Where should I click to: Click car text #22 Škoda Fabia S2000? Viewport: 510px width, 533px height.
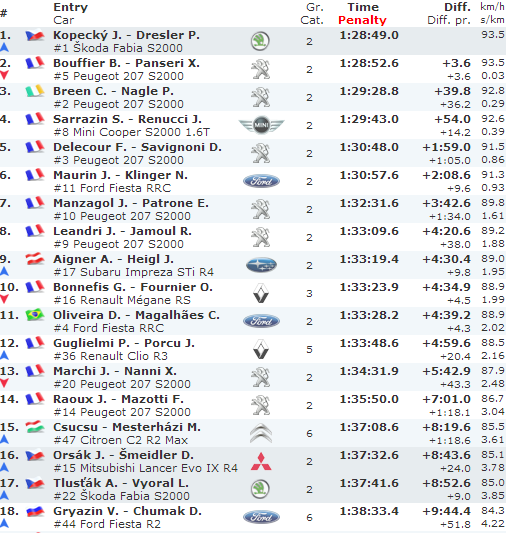pyautogui.click(x=121, y=496)
